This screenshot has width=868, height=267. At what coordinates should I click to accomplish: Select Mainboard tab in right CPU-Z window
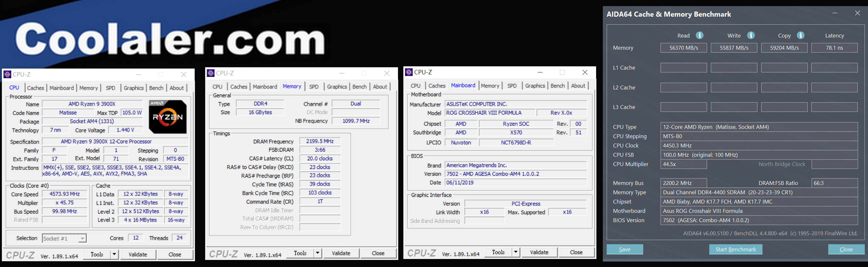463,85
